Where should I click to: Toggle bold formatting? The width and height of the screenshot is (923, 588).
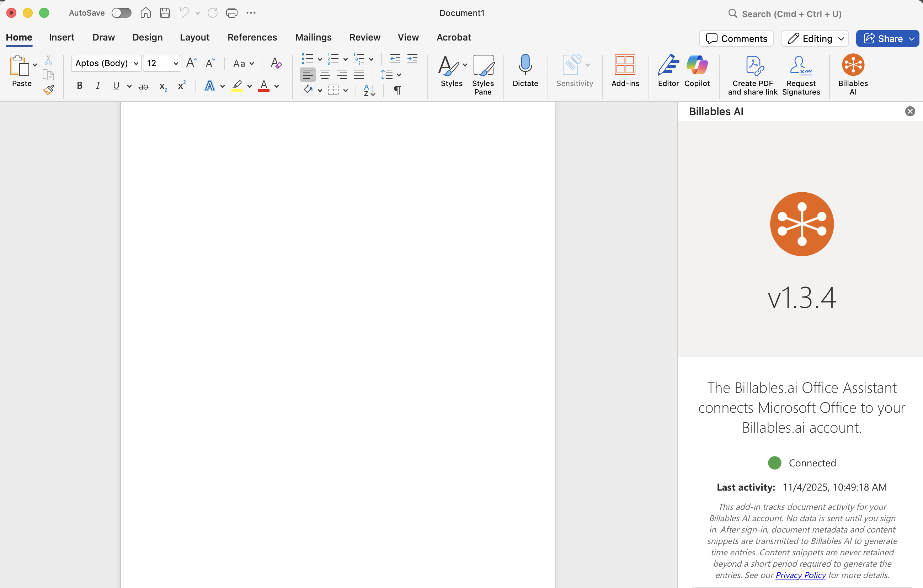pyautogui.click(x=79, y=86)
